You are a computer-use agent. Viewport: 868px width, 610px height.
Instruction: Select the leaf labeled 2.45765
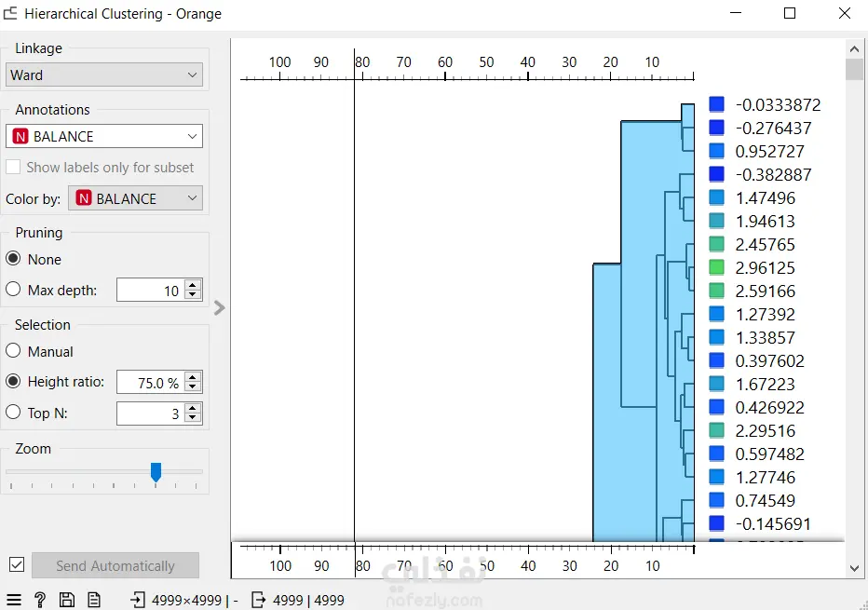[x=765, y=244]
